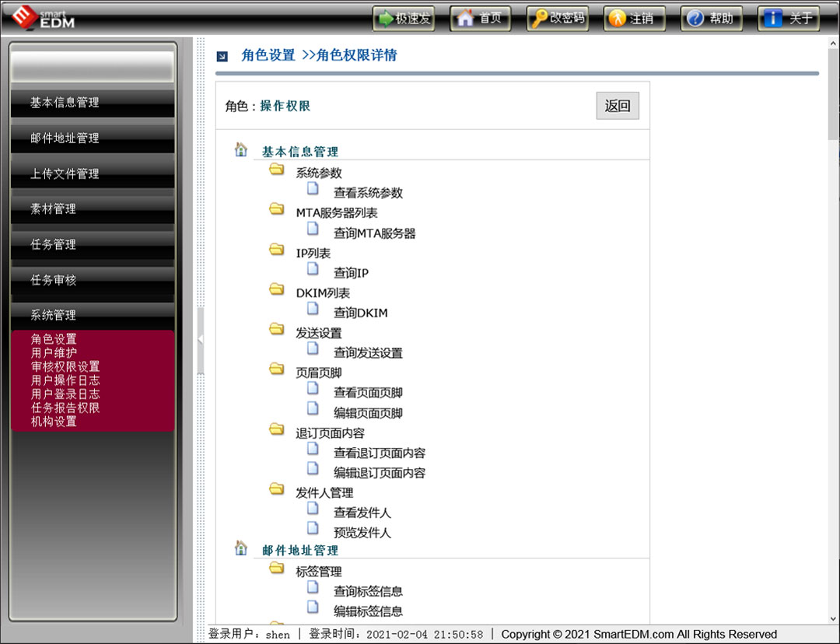Screen dimensions: 840x644
Task: Click page icon of 编辑页面页脚
Action: 313,409
